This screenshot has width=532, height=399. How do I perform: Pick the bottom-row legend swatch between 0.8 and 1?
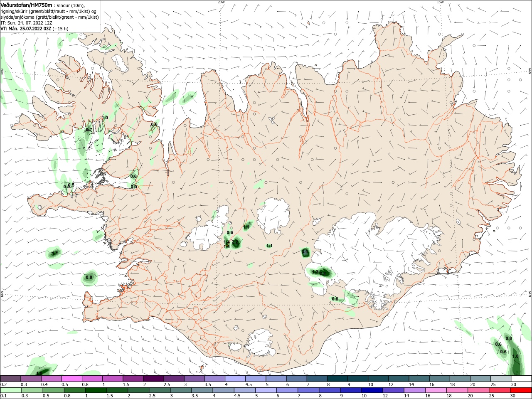[x=74, y=390]
